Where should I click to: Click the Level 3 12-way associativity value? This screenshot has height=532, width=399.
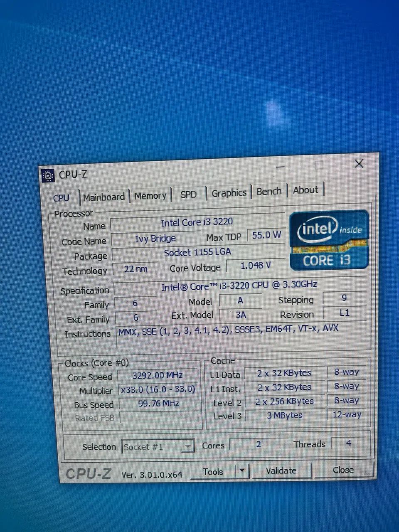[347, 414]
